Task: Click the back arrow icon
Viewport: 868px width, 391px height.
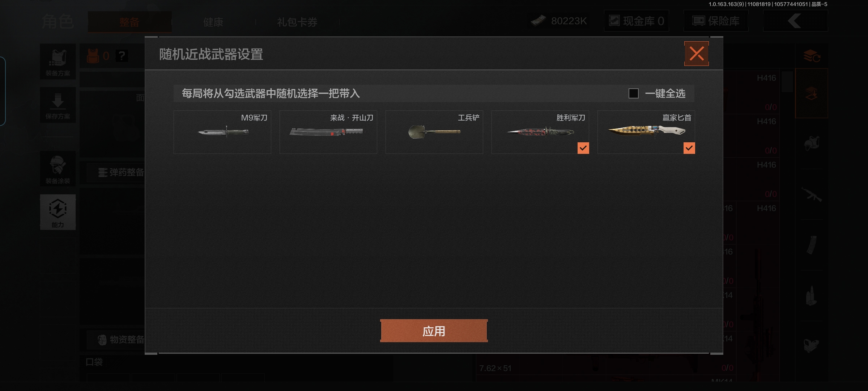Action: click(x=795, y=21)
